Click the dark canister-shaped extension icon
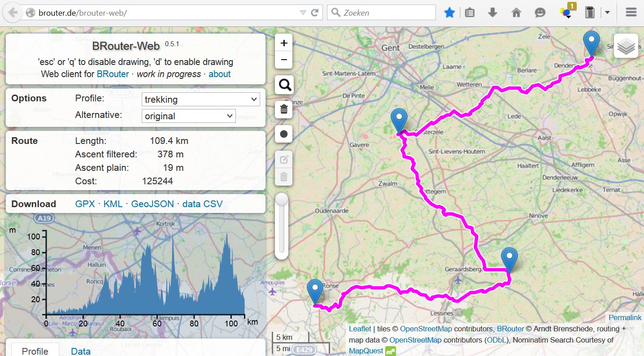 (590, 13)
